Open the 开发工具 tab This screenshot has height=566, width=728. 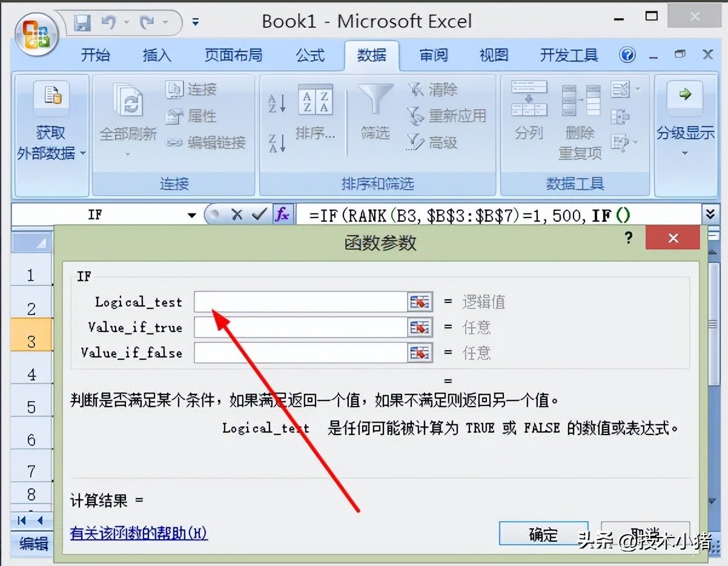coord(569,55)
